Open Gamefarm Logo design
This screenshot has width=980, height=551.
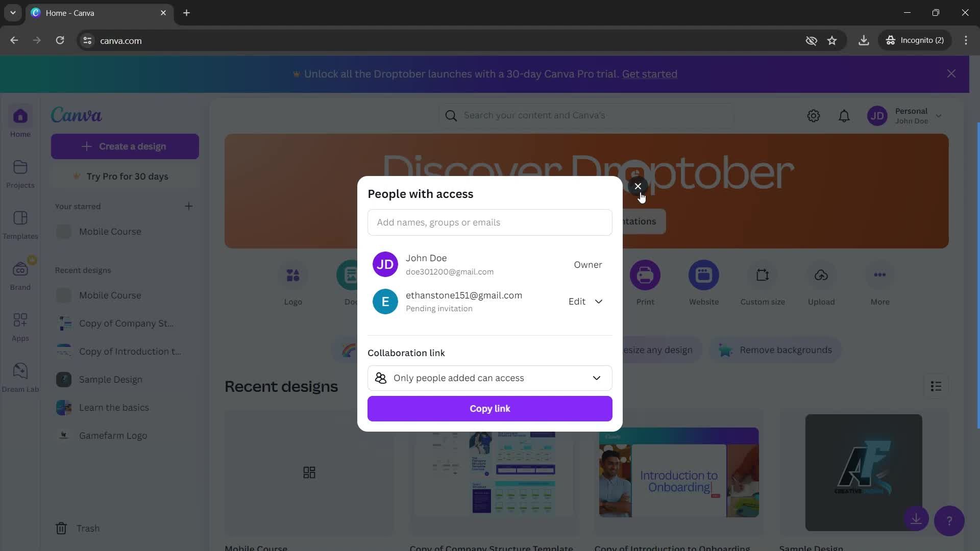[125, 436]
